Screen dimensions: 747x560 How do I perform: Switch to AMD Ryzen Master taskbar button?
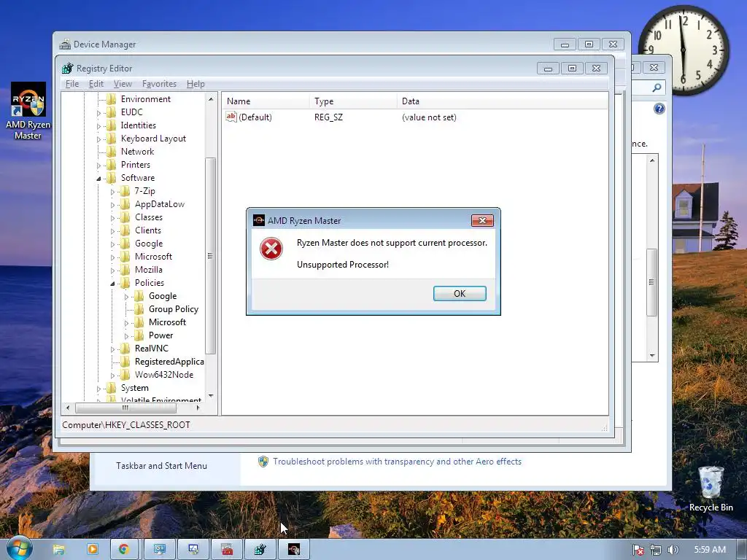click(294, 550)
